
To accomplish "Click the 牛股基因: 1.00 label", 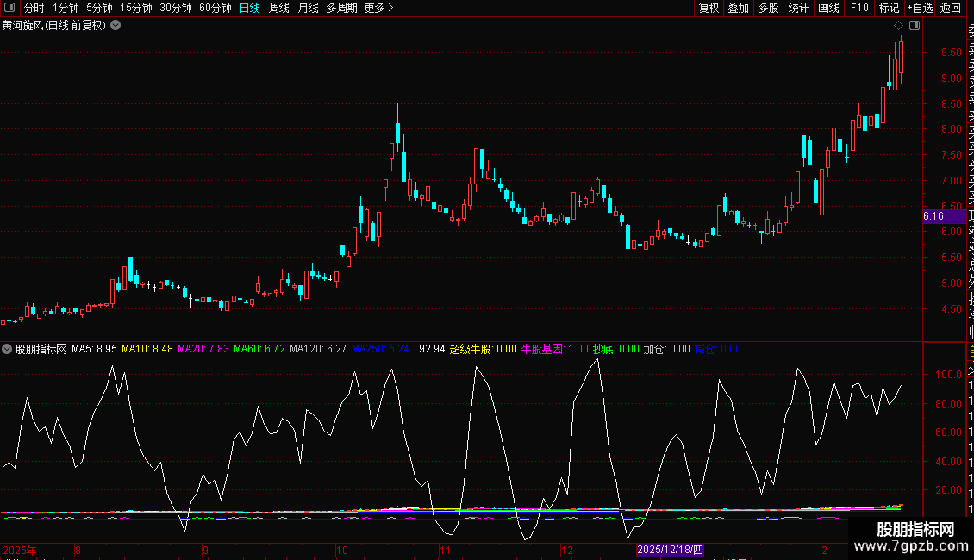I will point(554,349).
